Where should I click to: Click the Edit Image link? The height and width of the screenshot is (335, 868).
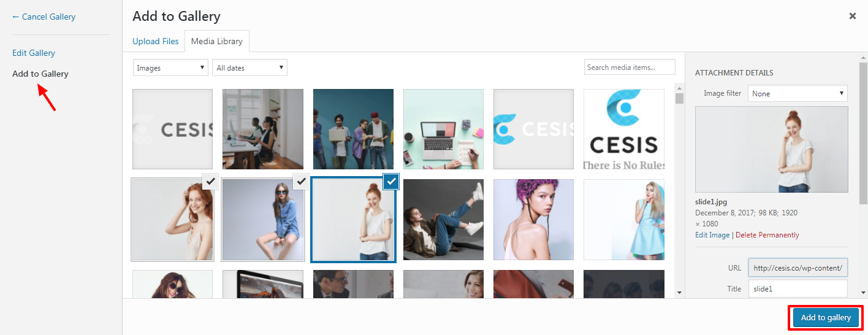tap(712, 235)
